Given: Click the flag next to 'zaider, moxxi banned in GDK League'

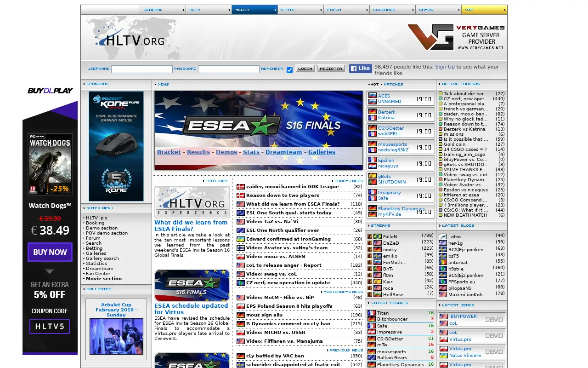Looking at the screenshot, I should coord(241,187).
